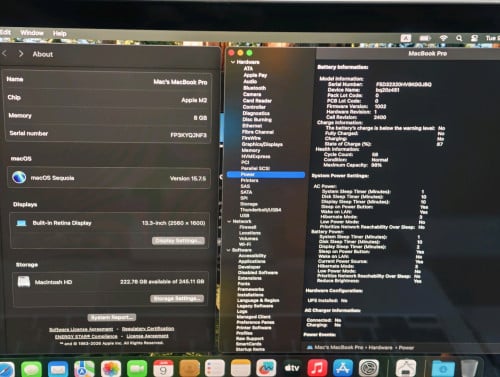This screenshot has width=500, height=377.
Task: Go forward using the About forward arrow
Action: click(21, 54)
